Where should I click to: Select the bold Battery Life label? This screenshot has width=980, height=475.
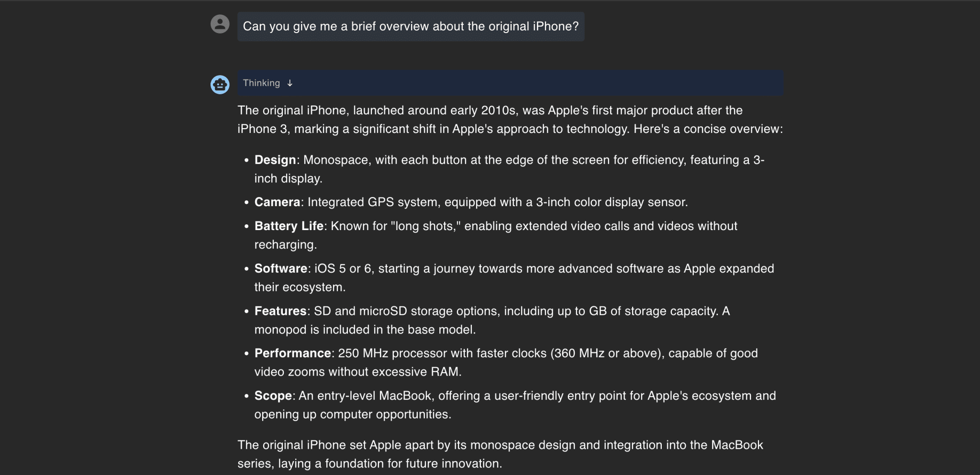pyautogui.click(x=289, y=226)
